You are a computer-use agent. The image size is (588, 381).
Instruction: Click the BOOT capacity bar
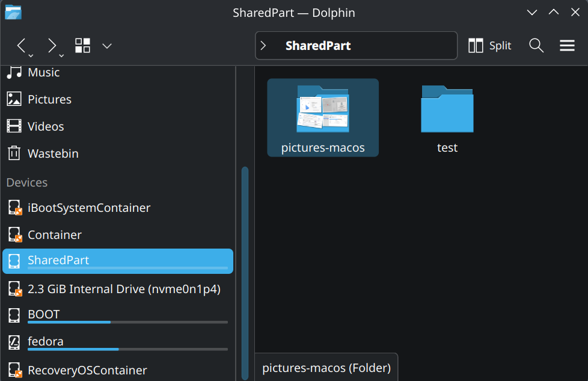128,322
